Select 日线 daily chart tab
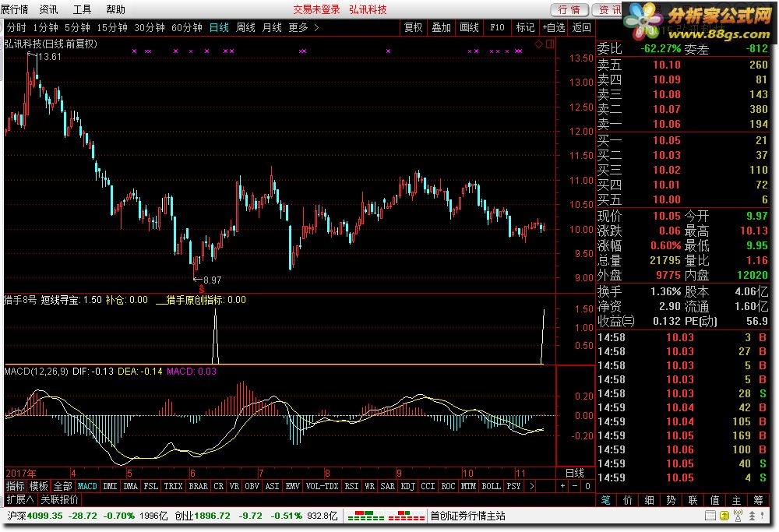The image size is (779, 532). click(219, 28)
